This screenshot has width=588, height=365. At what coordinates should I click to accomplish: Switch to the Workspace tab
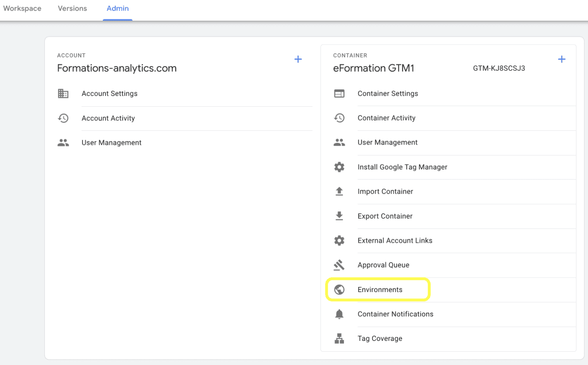[22, 8]
